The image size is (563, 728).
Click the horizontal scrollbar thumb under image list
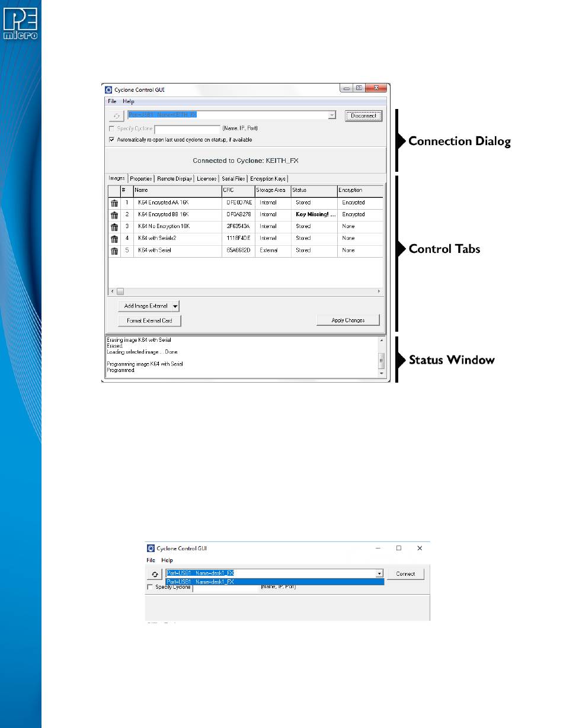click(120, 292)
